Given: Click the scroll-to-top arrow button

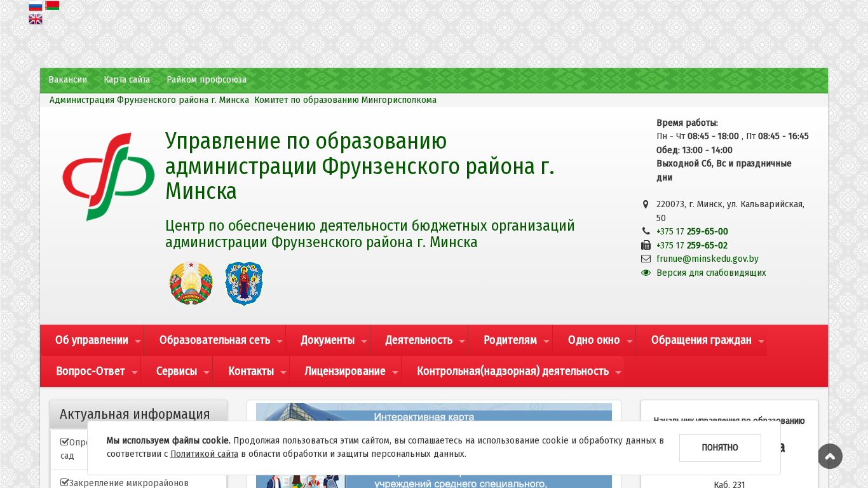Looking at the screenshot, I should click(x=830, y=456).
